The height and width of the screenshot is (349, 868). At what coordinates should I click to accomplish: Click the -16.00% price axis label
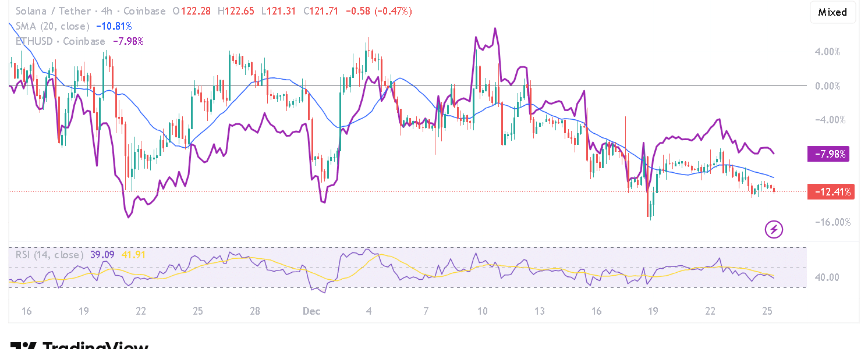pos(827,222)
